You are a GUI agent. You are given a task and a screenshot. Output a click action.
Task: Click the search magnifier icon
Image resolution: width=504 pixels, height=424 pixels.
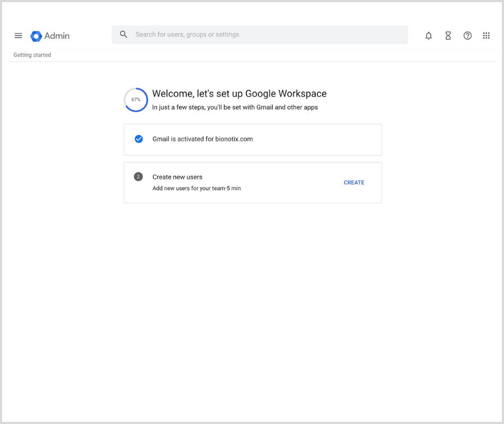(124, 34)
